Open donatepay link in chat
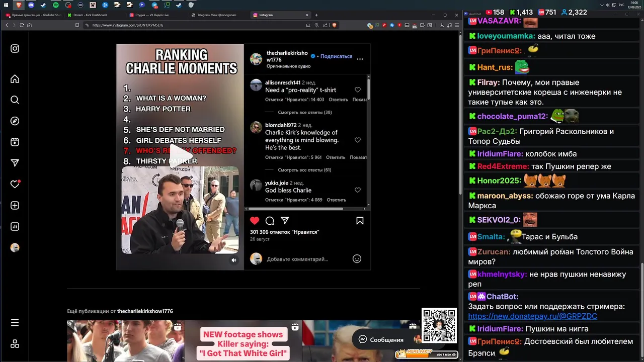644x362 pixels. click(x=532, y=316)
